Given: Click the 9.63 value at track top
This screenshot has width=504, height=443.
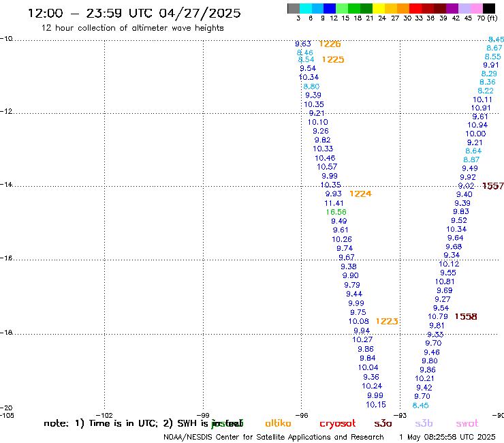Looking at the screenshot, I should click(303, 44).
